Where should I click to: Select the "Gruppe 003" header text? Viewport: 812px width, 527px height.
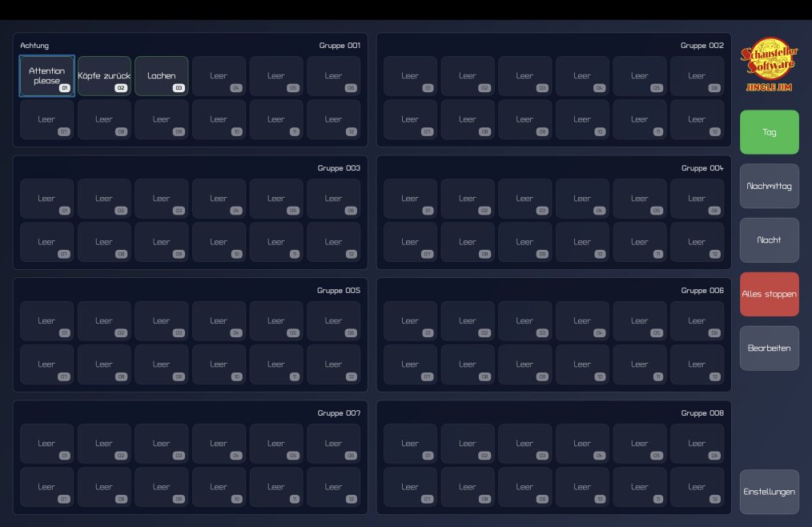coord(339,168)
